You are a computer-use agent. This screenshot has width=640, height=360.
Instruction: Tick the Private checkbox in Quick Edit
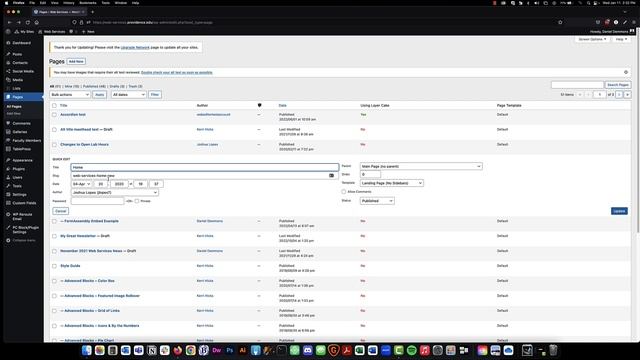pyautogui.click(x=137, y=201)
